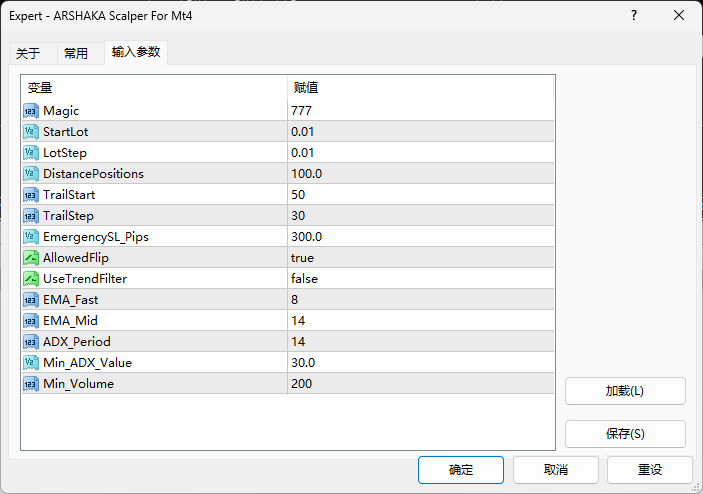Click the icon next to LotStep
703x494 pixels.
coord(31,153)
